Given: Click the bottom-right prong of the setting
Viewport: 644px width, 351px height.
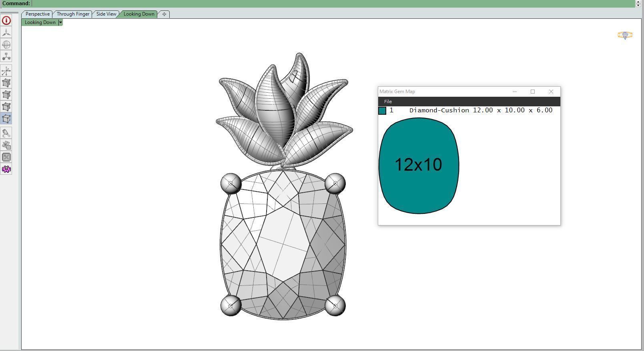Looking at the screenshot, I should click(x=335, y=306).
